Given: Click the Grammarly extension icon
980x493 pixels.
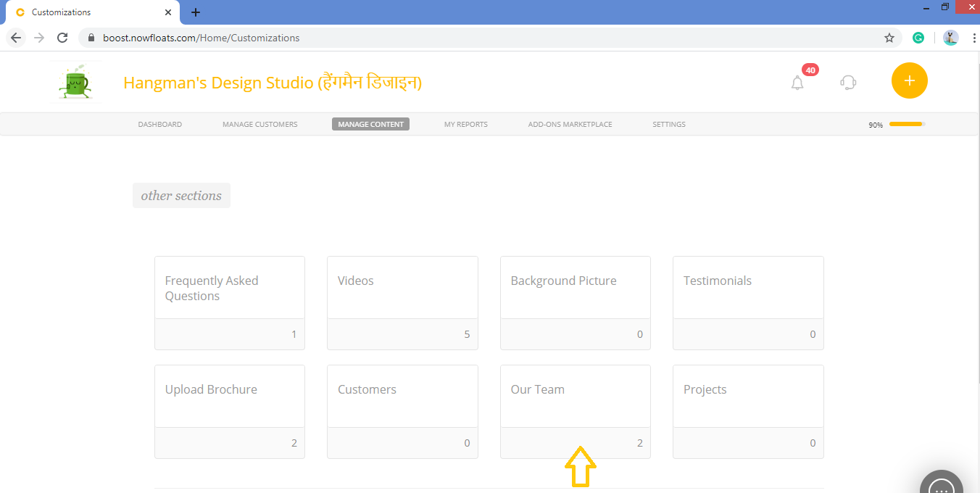Looking at the screenshot, I should click(x=918, y=38).
